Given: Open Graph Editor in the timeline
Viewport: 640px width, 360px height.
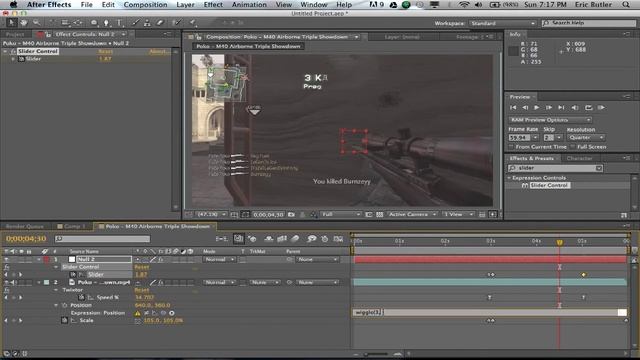Looking at the screenshot, I should [338, 239].
